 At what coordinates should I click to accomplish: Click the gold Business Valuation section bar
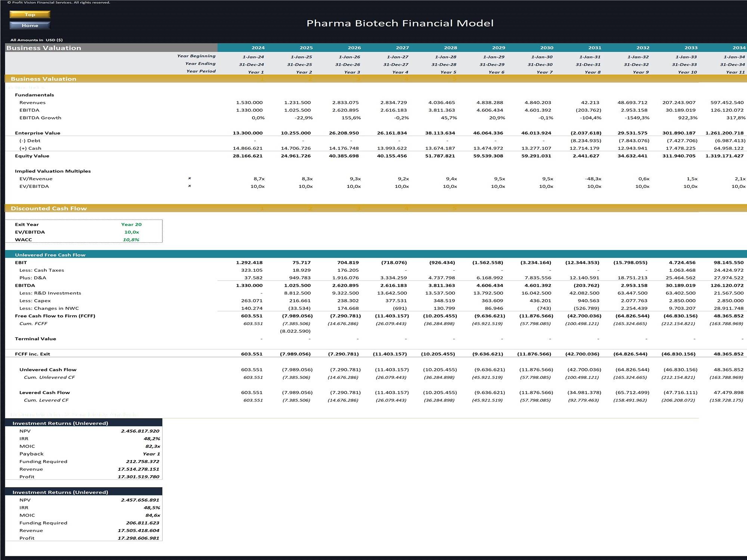pyautogui.click(x=376, y=79)
